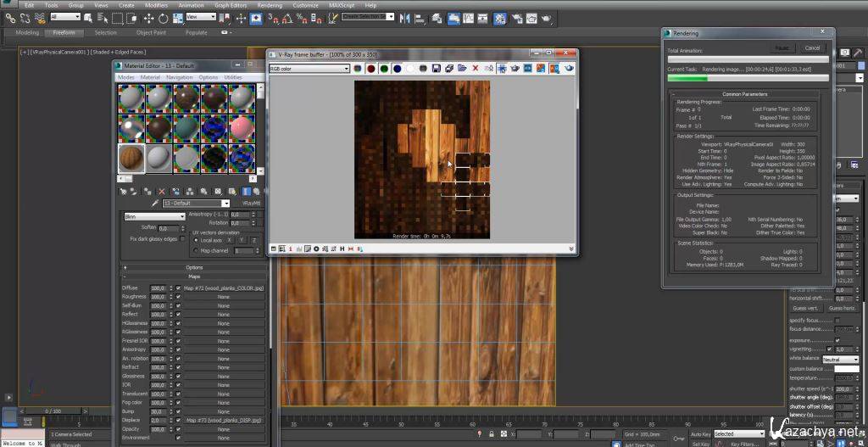Expand the Options rollout in Material Editor
Screen dimensions: 868x447
pos(193,267)
